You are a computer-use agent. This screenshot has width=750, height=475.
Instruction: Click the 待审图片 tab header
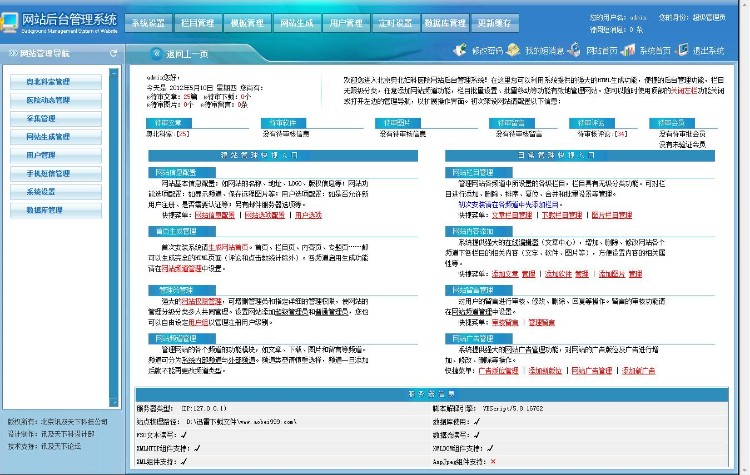pyautogui.click(x=397, y=123)
